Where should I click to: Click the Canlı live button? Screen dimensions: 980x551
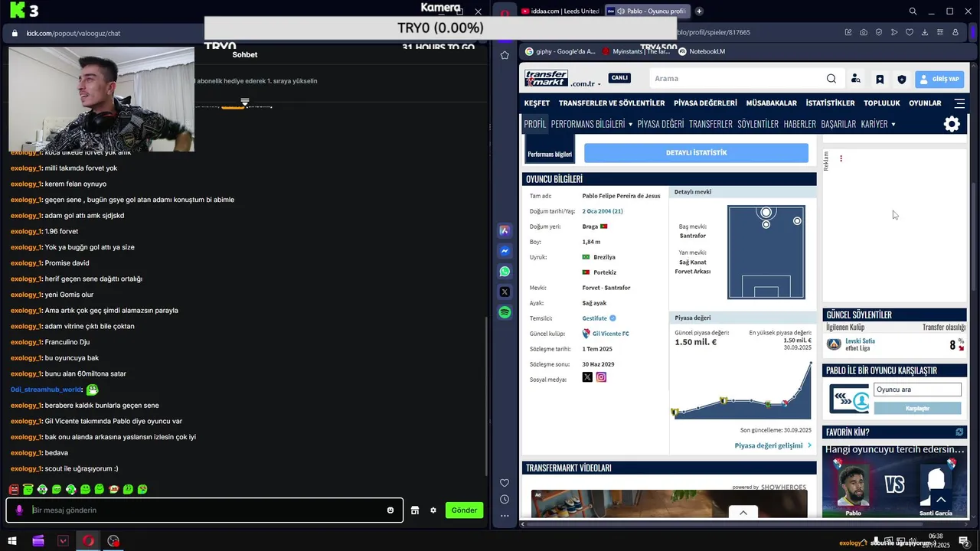tap(619, 77)
